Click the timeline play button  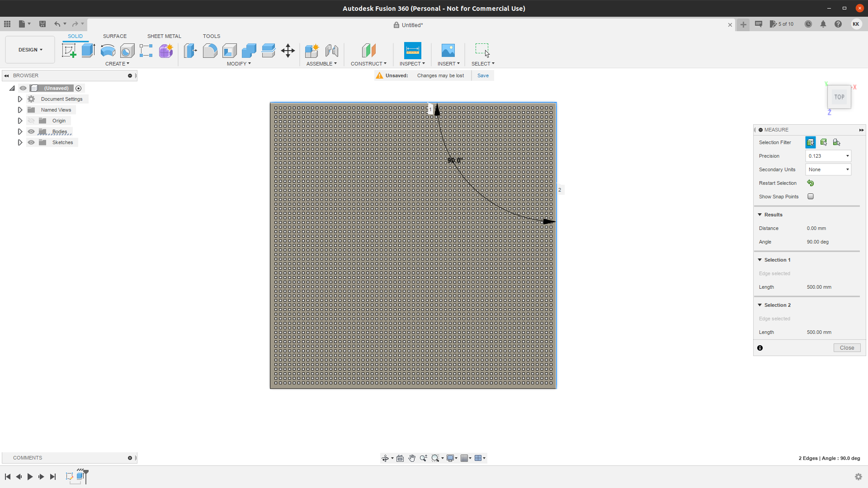click(30, 477)
